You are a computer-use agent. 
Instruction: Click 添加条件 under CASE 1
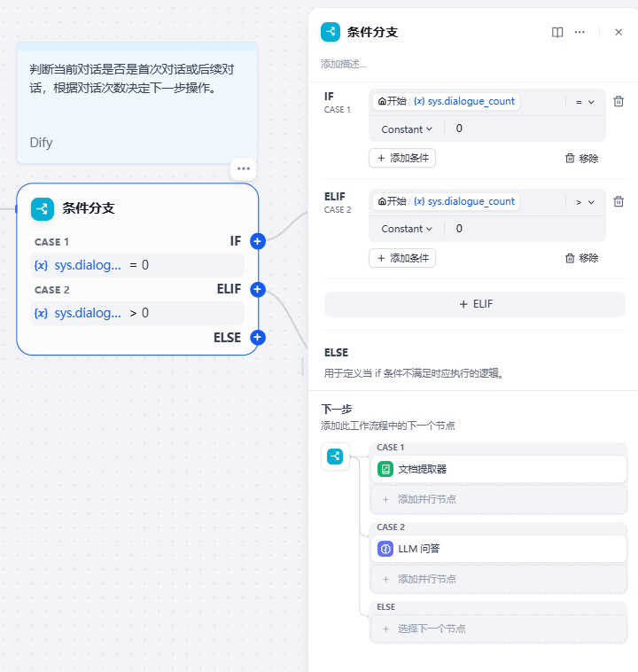[x=402, y=158]
